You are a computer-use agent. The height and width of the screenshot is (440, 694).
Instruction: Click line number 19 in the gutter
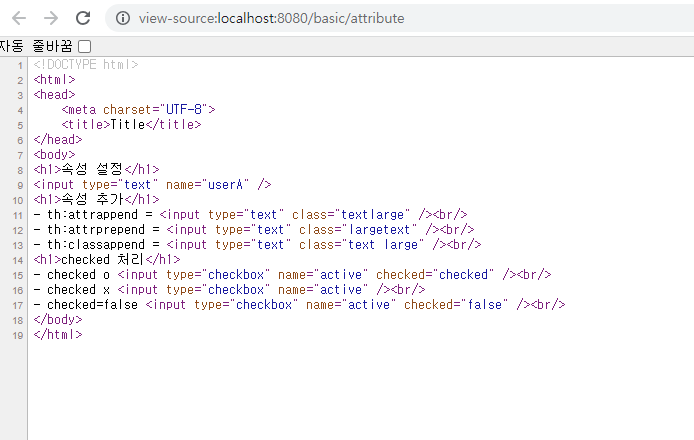click(18, 336)
